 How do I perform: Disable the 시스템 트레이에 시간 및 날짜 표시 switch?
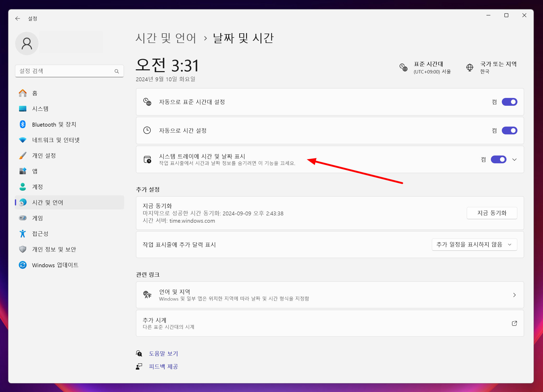click(498, 159)
